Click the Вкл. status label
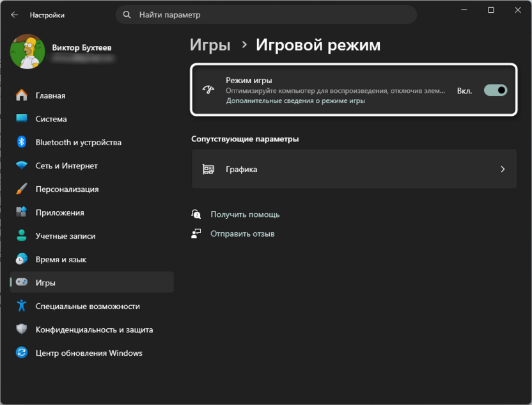Image resolution: width=532 pixels, height=405 pixels. (464, 91)
